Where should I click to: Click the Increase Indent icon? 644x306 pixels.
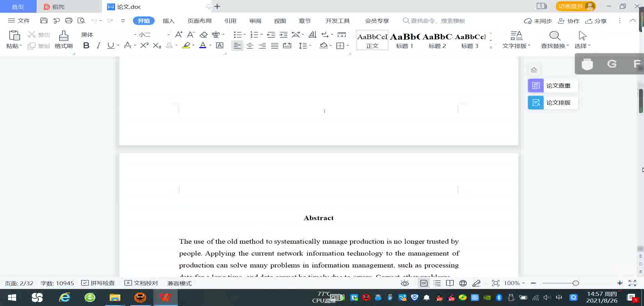pyautogui.click(x=283, y=35)
